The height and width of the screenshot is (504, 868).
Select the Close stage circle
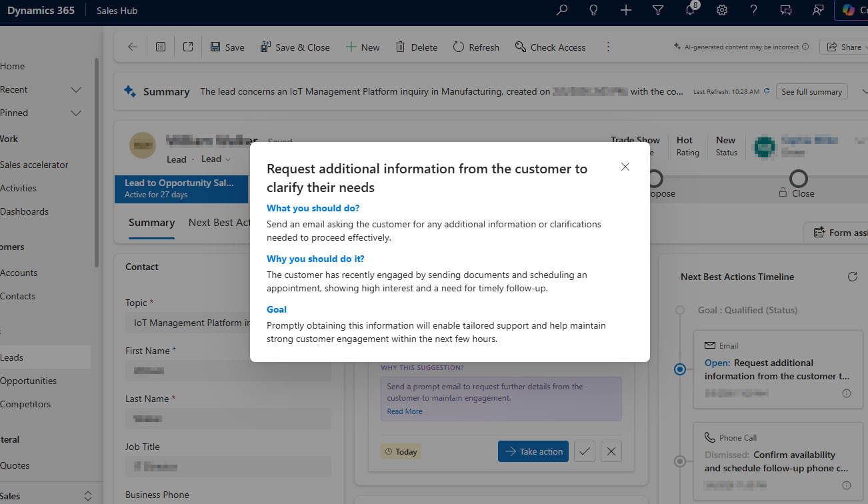[x=798, y=178]
